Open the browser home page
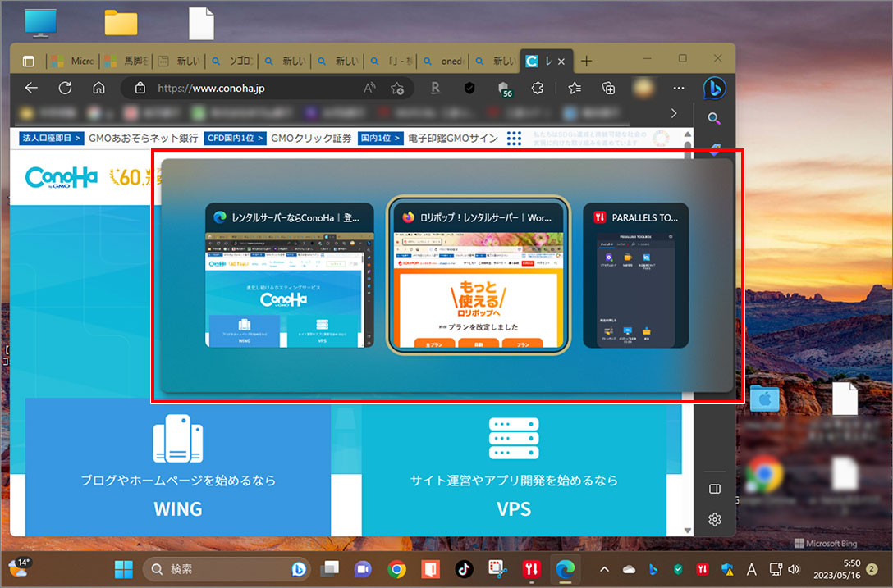Viewport: 893px width, 588px height. (98, 89)
